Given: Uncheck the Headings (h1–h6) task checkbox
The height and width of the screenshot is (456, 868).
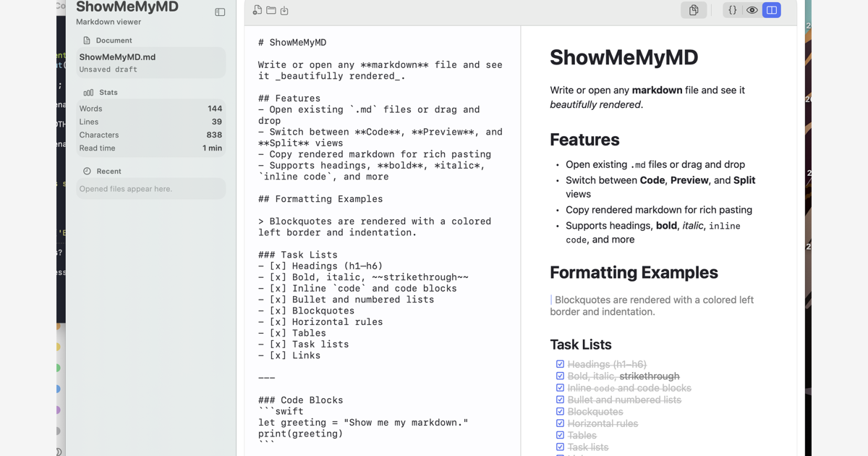Looking at the screenshot, I should point(560,364).
